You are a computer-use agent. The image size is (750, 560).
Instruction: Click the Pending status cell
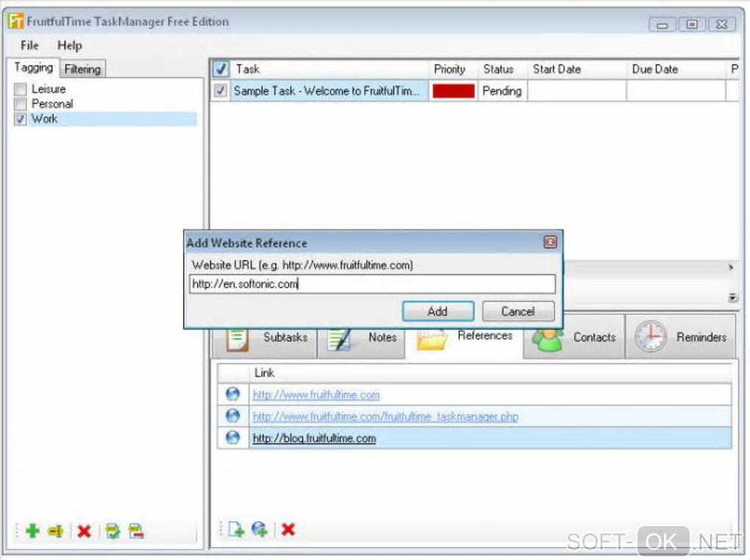click(502, 91)
